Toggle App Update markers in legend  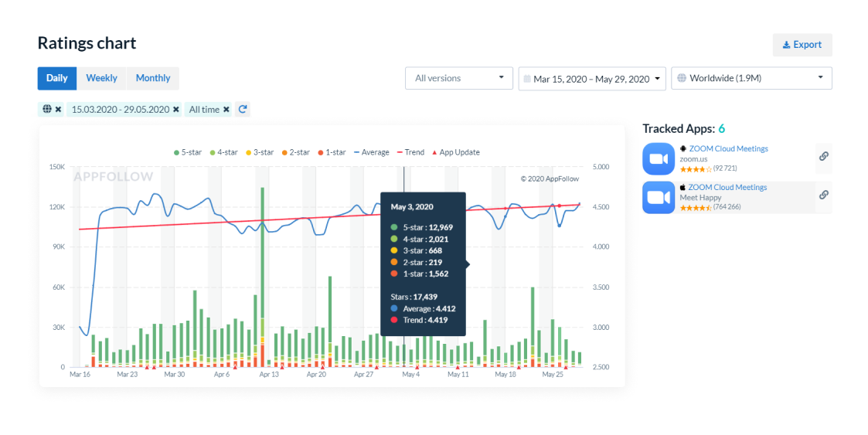click(x=456, y=152)
